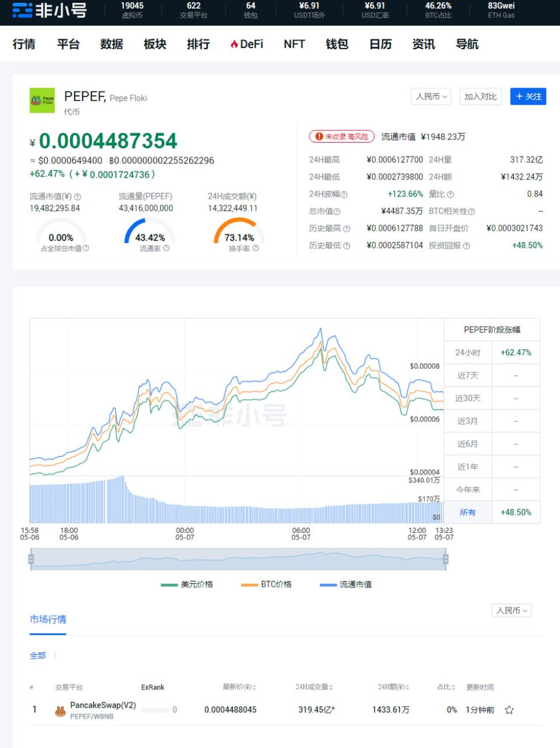Viewport: 560px width, 748px height.
Task: Click the 加入对比 button
Action: 480,97
